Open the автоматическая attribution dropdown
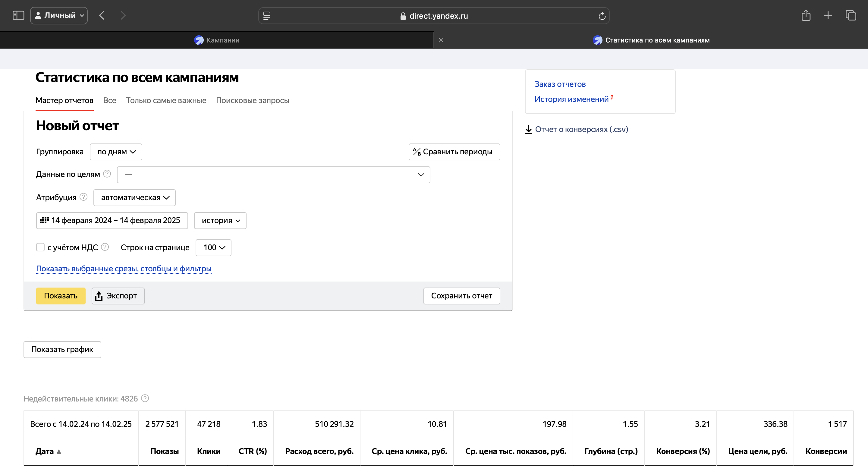 point(134,197)
